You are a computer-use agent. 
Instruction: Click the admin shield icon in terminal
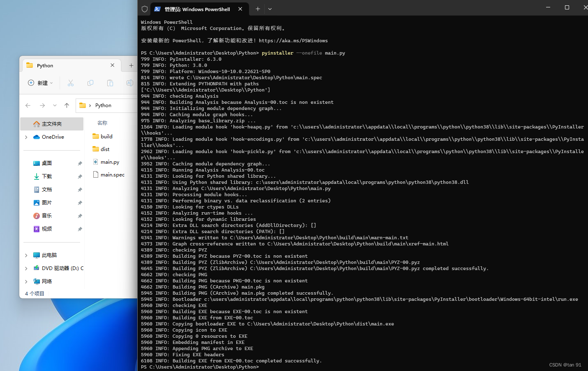(x=145, y=9)
